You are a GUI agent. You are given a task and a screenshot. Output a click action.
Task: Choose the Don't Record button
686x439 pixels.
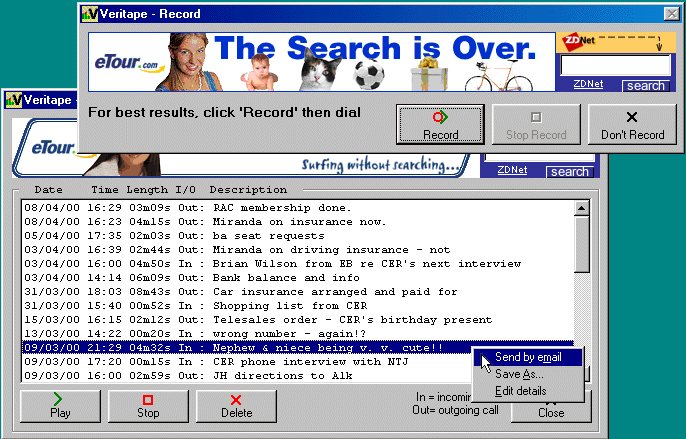(x=632, y=124)
